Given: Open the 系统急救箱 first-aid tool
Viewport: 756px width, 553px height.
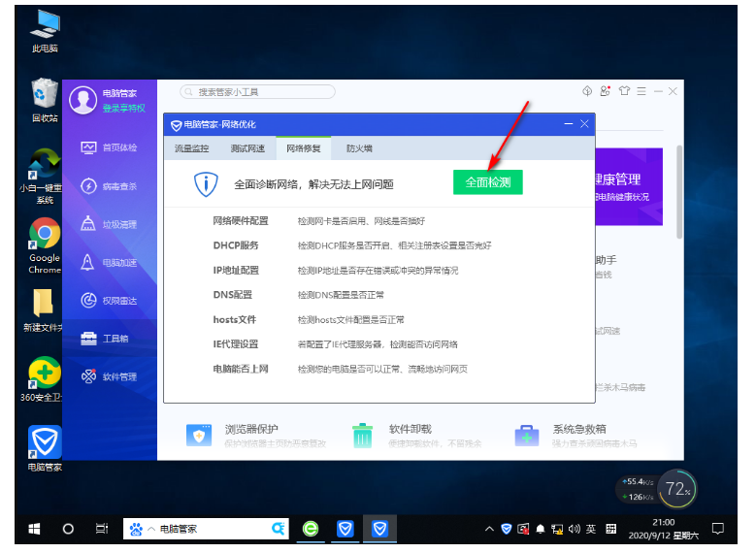Looking at the screenshot, I should pyautogui.click(x=575, y=436).
